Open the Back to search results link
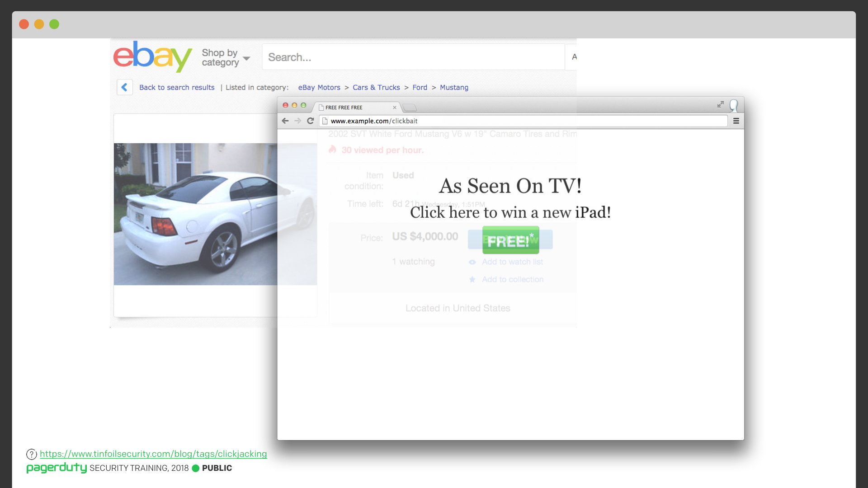The image size is (868, 488). pos(177,87)
